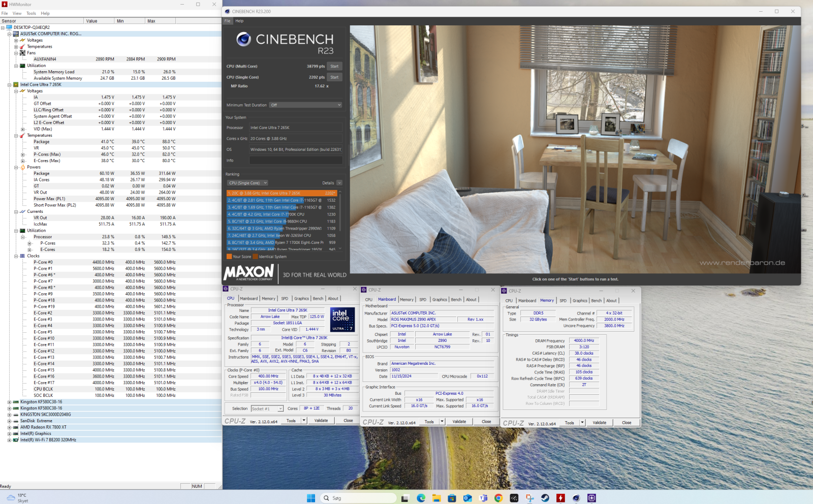Collapse the Clocks group in HWMonitor
Viewport: 813px width, 504px height.
click(x=16, y=256)
